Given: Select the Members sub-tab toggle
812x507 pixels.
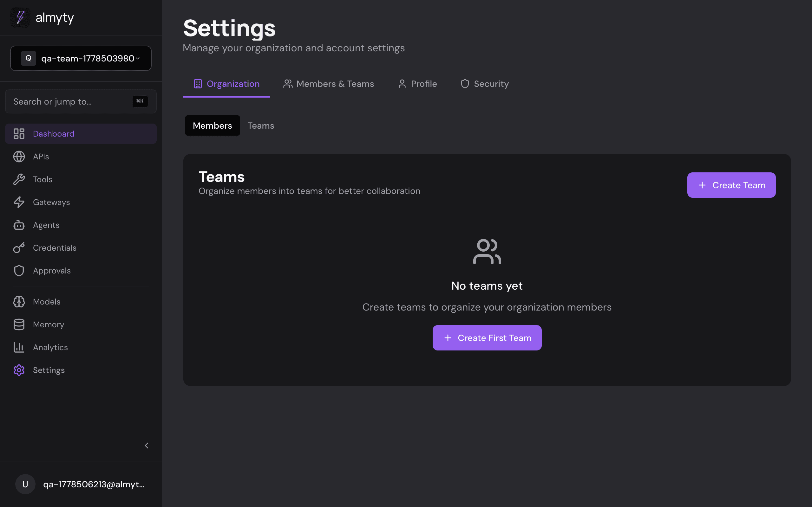Looking at the screenshot, I should click(213, 126).
